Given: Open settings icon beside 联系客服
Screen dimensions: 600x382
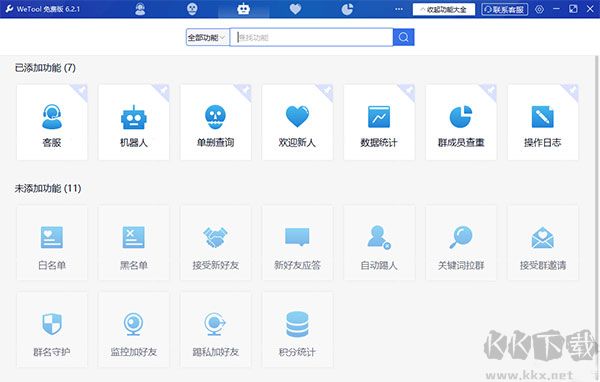Looking at the screenshot, I should click(539, 9).
